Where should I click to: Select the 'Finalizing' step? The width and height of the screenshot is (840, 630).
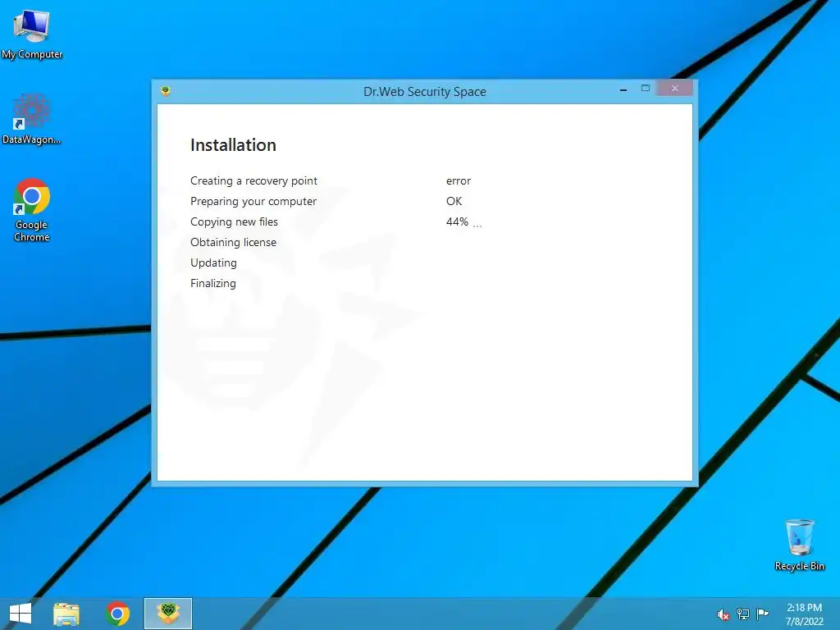coord(212,283)
